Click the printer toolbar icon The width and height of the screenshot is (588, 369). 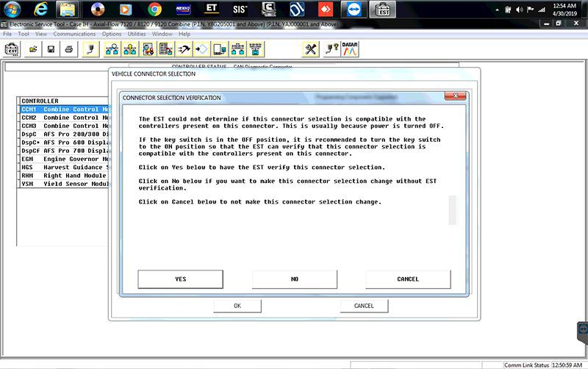69,49
